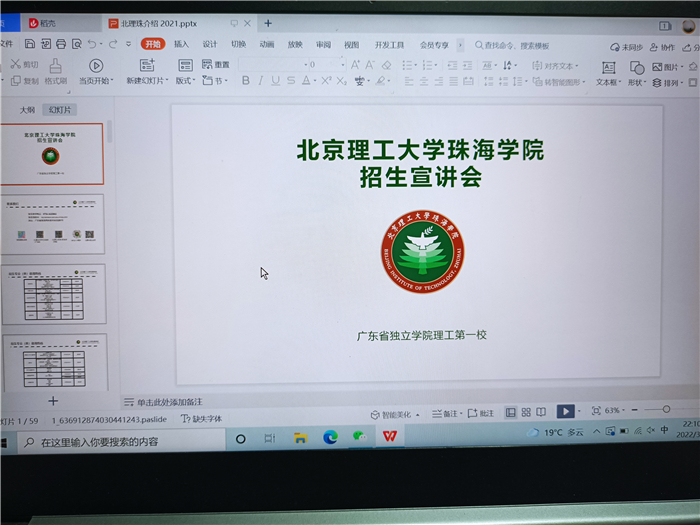
Task: Click the Missing Fonts (缺失字体) notice
Action: (x=201, y=418)
